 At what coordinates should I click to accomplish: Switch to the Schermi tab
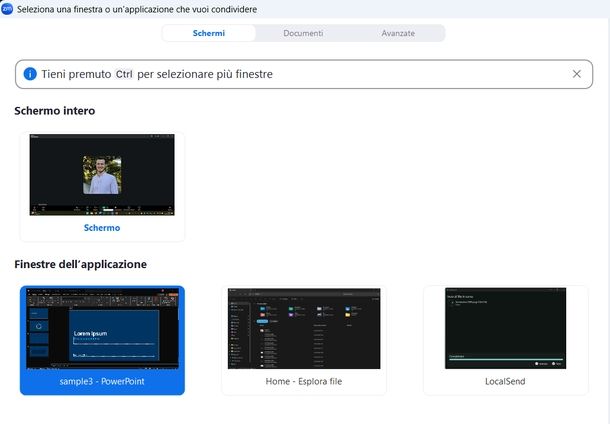point(209,33)
